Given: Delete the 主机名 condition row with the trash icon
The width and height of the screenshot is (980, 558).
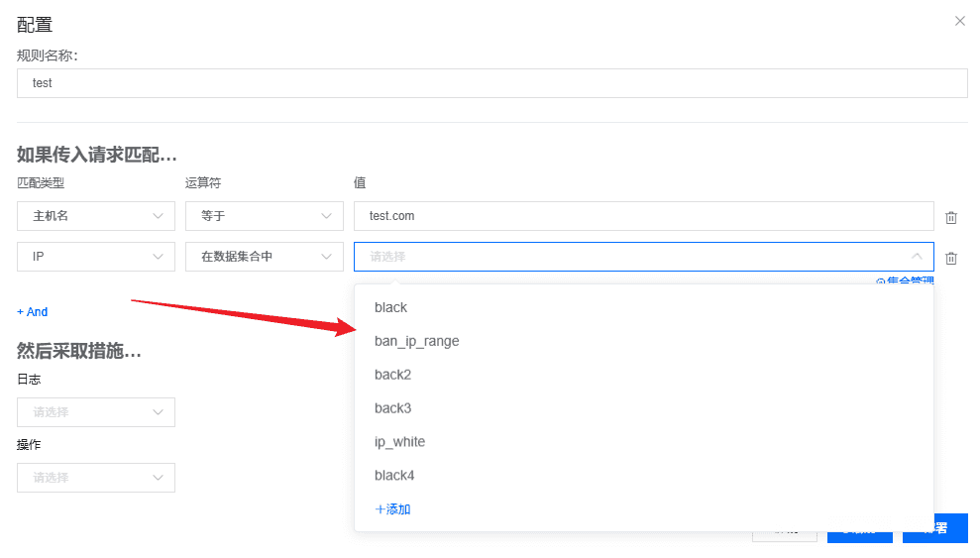Looking at the screenshot, I should coord(951,217).
